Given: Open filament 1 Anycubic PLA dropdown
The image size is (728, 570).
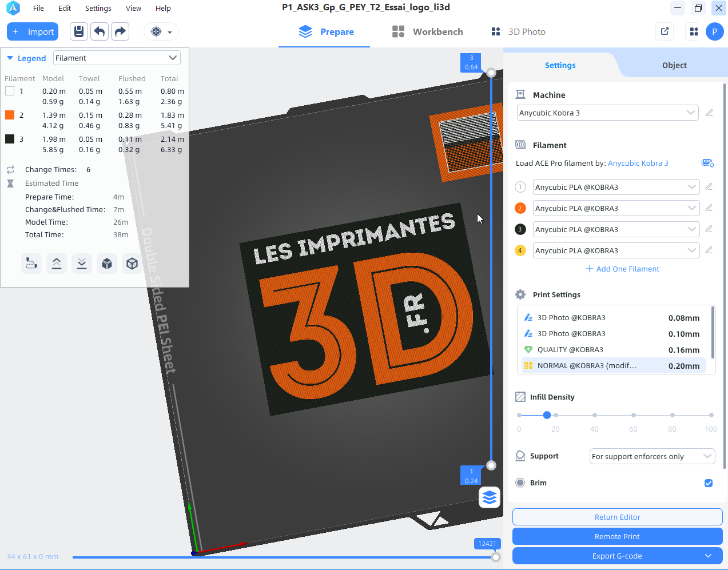Looking at the screenshot, I should coord(616,187).
